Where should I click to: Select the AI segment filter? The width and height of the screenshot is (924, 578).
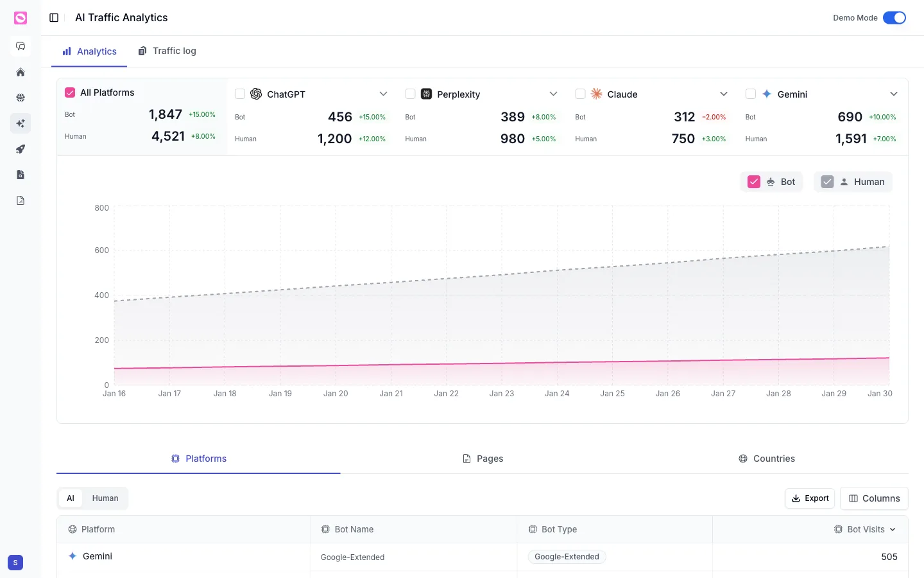click(71, 498)
